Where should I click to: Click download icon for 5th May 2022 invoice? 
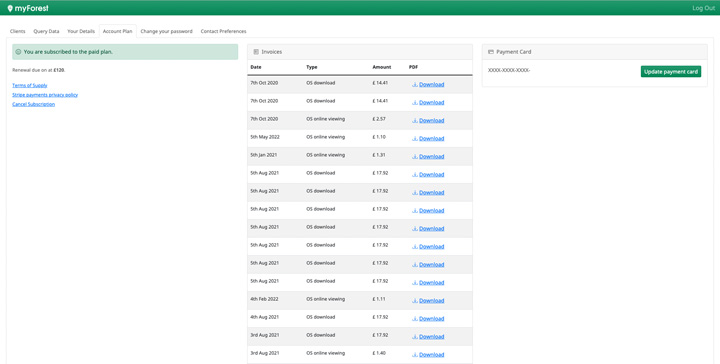point(415,138)
